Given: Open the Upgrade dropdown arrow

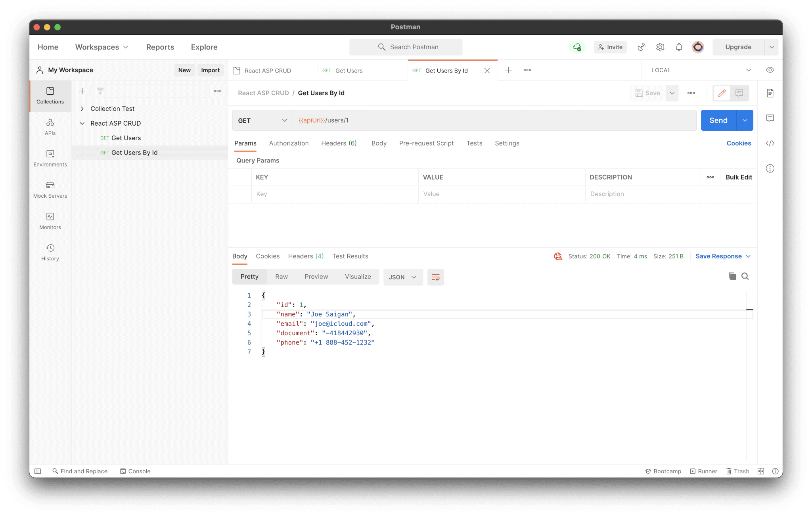Looking at the screenshot, I should coord(772,47).
